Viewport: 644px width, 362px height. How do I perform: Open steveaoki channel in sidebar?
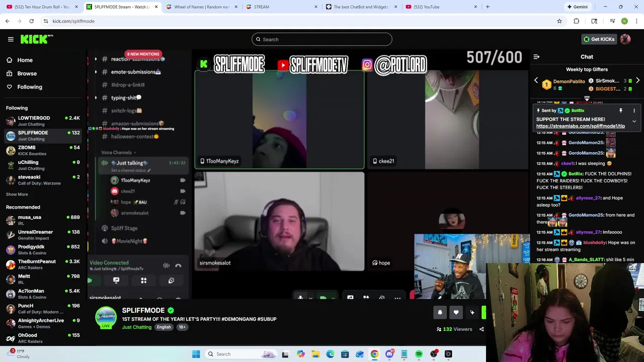43,179
